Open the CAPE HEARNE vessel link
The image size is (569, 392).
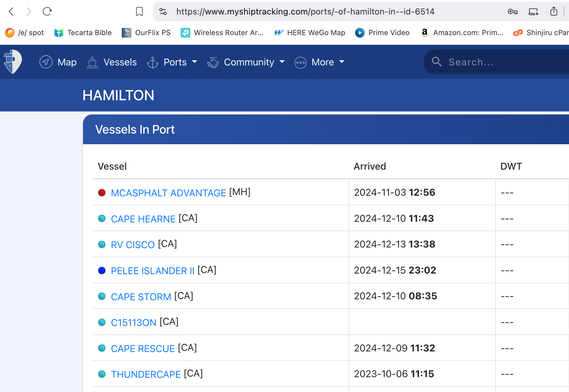pyautogui.click(x=143, y=219)
